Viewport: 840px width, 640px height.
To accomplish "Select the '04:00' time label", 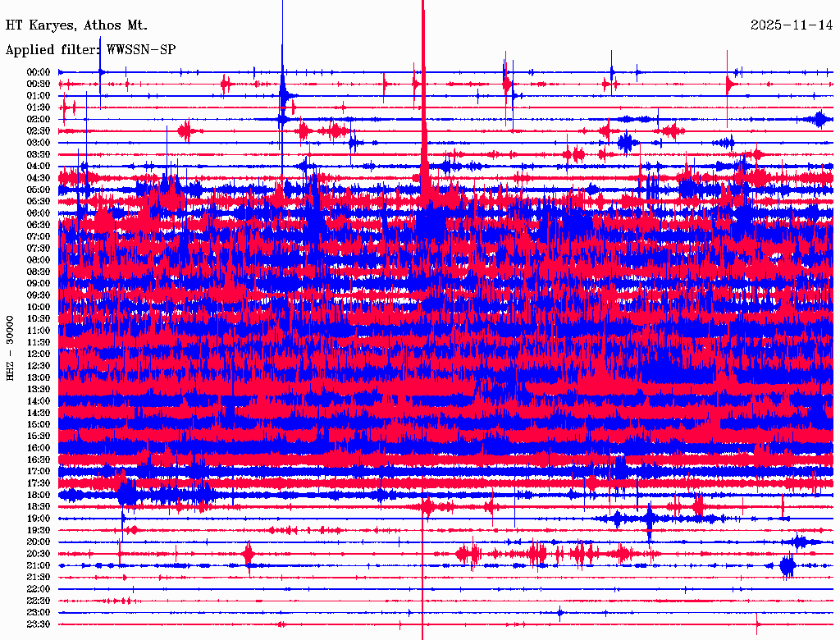I will pos(39,167).
